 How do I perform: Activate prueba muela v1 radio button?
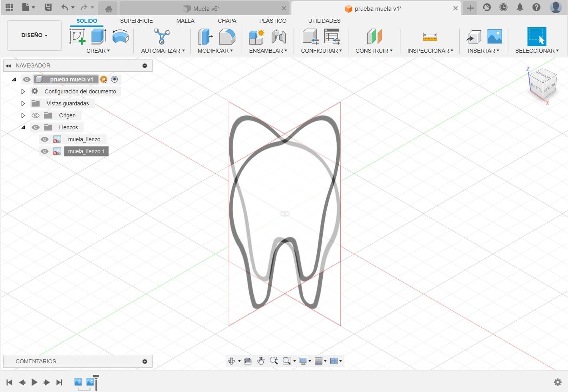[115, 79]
